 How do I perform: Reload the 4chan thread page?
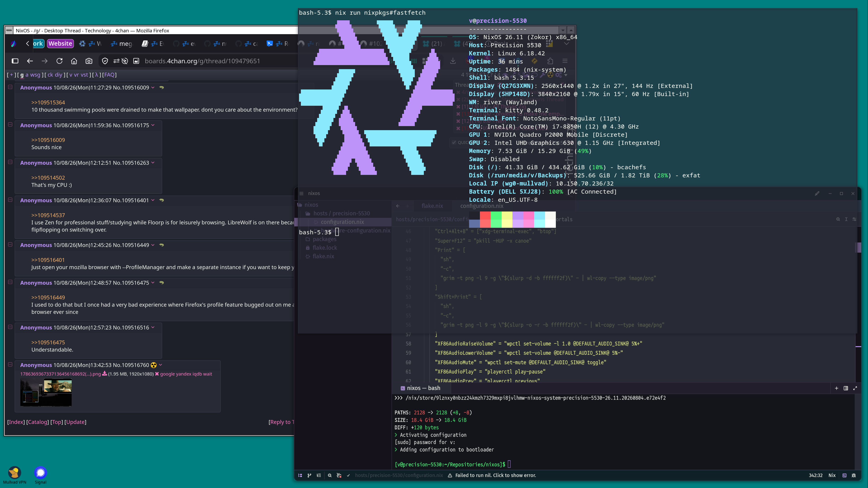tap(59, 61)
